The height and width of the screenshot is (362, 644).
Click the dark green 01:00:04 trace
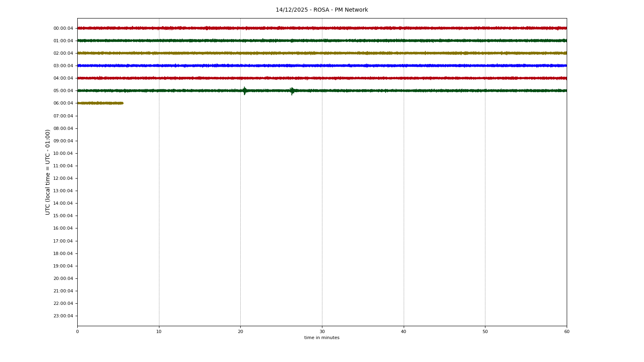(x=322, y=41)
